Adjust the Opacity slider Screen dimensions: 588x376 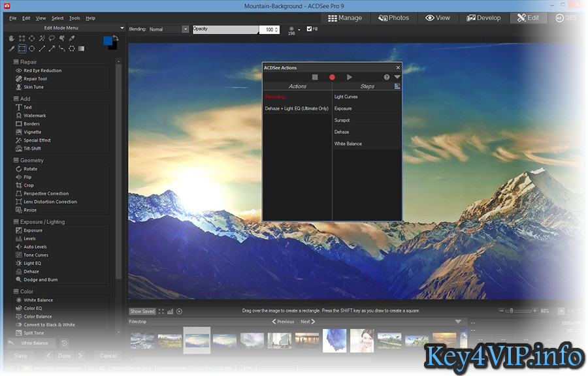(226, 29)
